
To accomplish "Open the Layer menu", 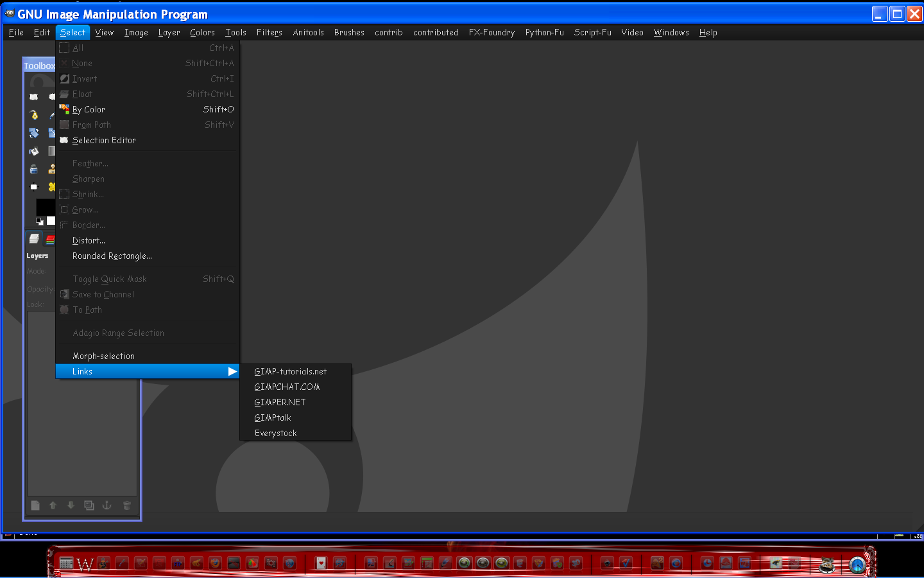I will (x=169, y=32).
